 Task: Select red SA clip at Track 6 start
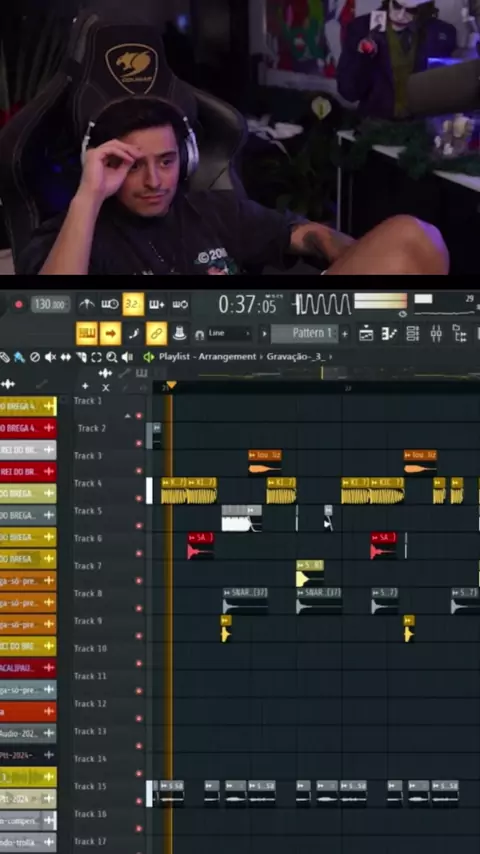point(200,546)
